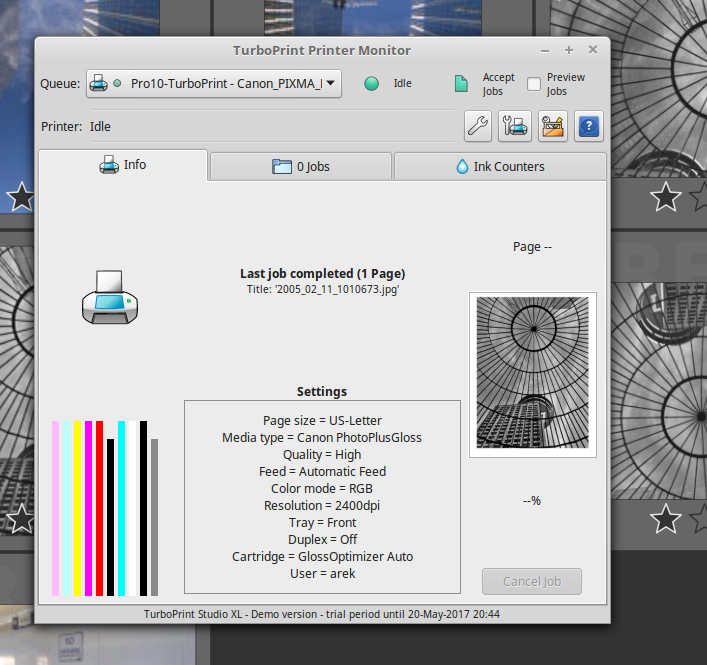
Task: Switch to the 0 Jobs tab
Action: 300,166
